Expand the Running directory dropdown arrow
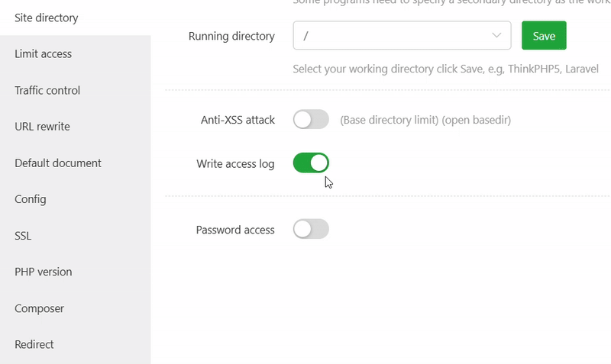Viewport: 611px width, 364px height. click(498, 36)
